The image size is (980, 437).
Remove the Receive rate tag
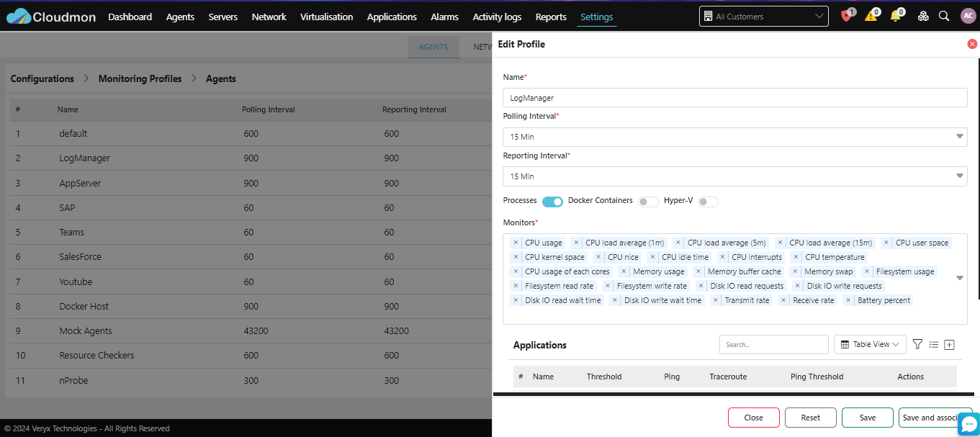click(x=783, y=300)
